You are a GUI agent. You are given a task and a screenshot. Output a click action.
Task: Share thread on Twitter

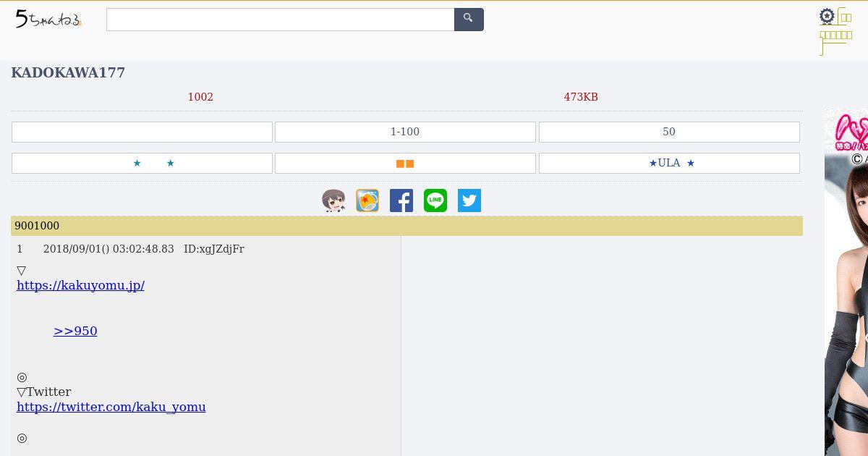coord(469,200)
